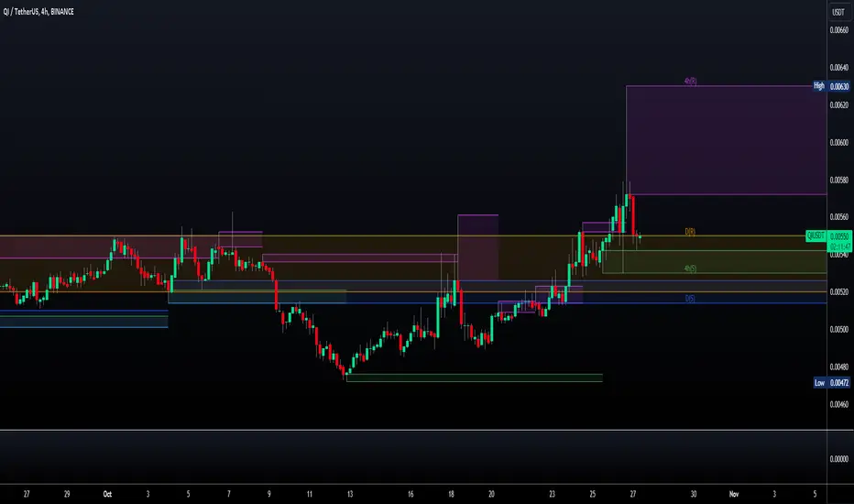The width and height of the screenshot is (854, 504).
Task: Click date 25 on the time axis
Action: 593,494
